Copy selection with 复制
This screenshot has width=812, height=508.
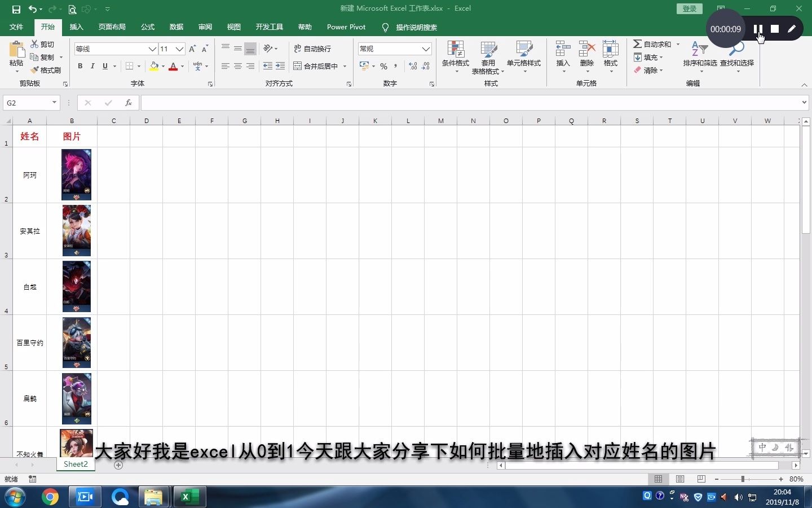(42, 57)
